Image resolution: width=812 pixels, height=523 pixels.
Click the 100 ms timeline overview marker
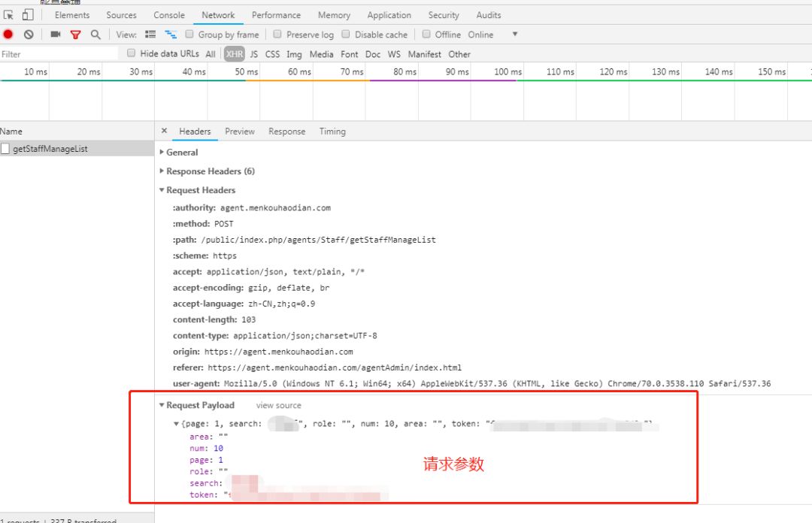(507, 72)
